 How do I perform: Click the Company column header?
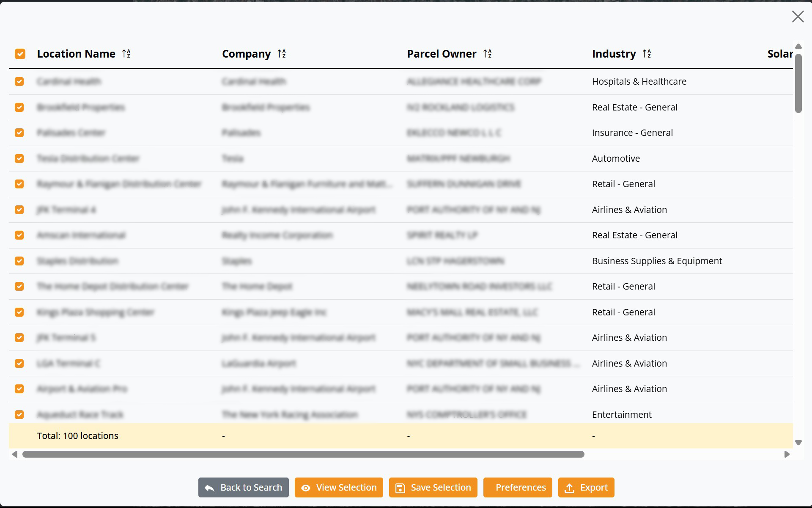pos(246,54)
